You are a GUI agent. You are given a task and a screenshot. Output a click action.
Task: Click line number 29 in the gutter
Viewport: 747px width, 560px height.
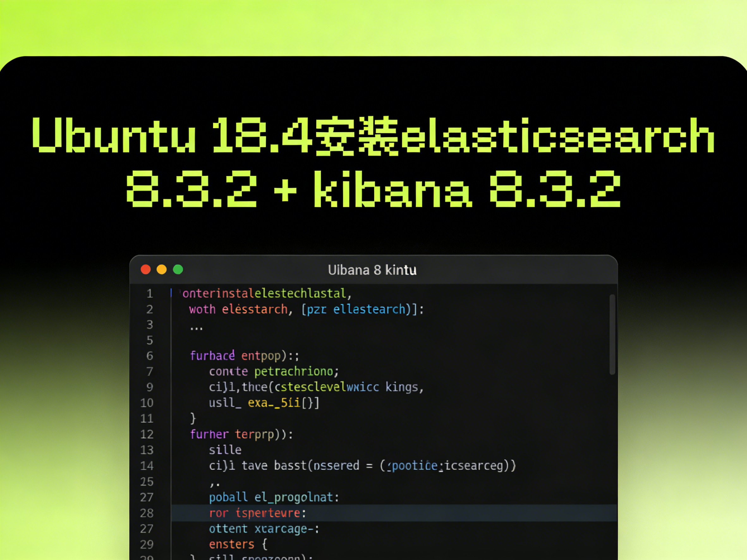147,544
